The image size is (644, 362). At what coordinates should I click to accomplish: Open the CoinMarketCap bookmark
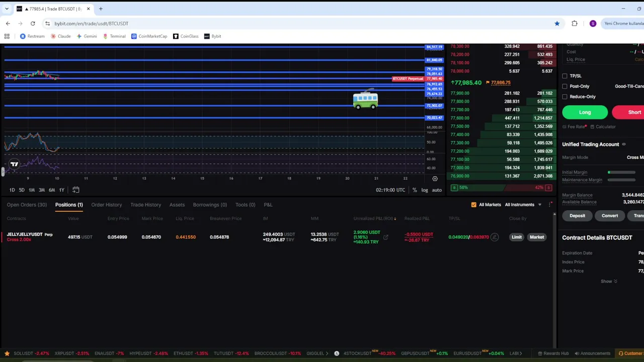(149, 36)
